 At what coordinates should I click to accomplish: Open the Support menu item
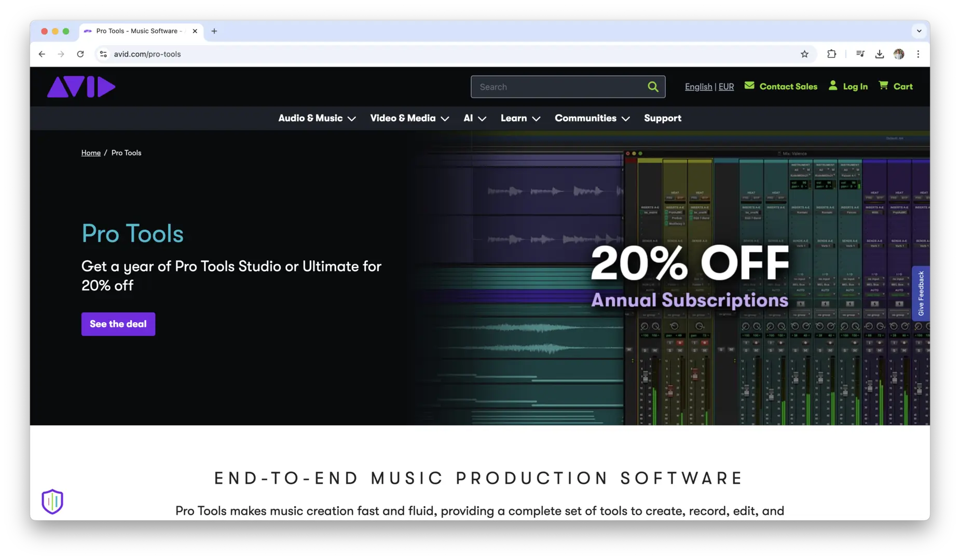pyautogui.click(x=663, y=118)
